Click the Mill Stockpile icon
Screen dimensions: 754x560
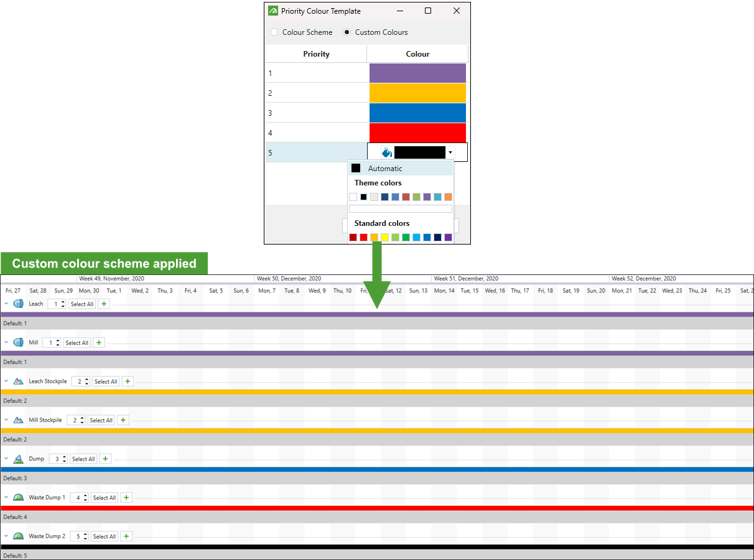click(18, 420)
